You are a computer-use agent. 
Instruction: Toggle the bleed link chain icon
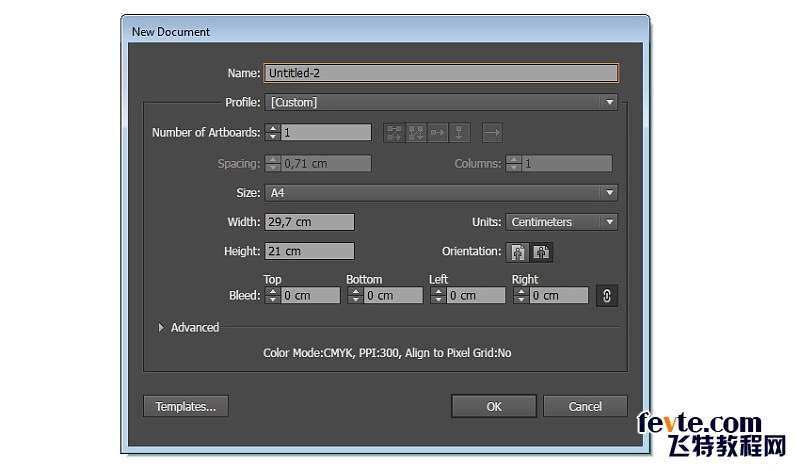[607, 296]
